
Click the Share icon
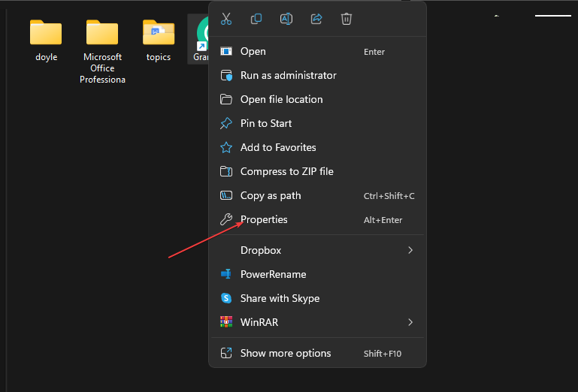(316, 19)
